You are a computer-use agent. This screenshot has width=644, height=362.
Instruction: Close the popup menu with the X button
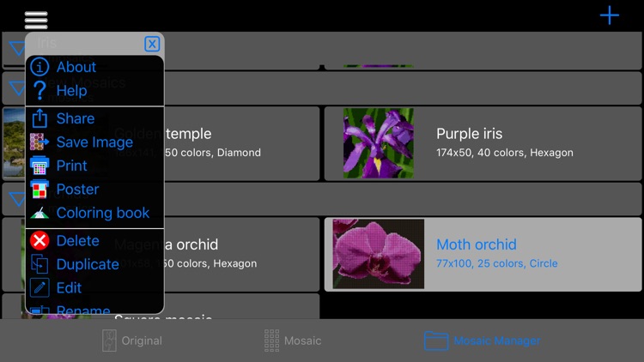[x=152, y=44]
